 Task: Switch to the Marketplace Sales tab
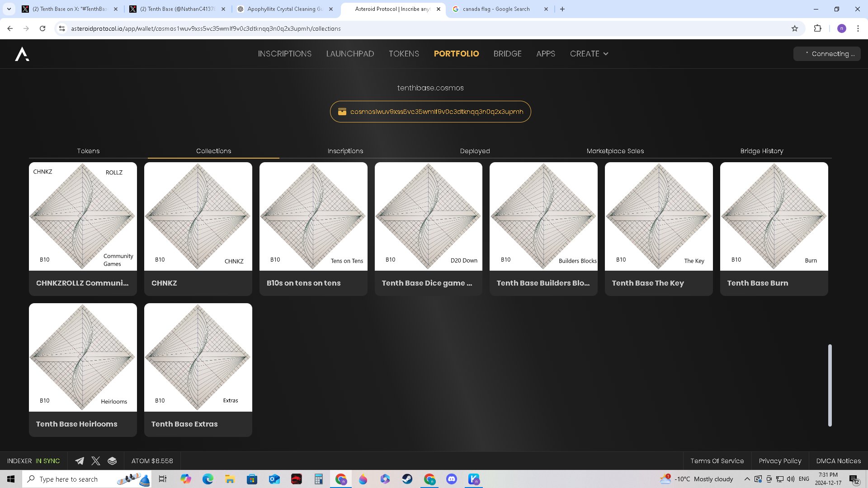(x=615, y=151)
